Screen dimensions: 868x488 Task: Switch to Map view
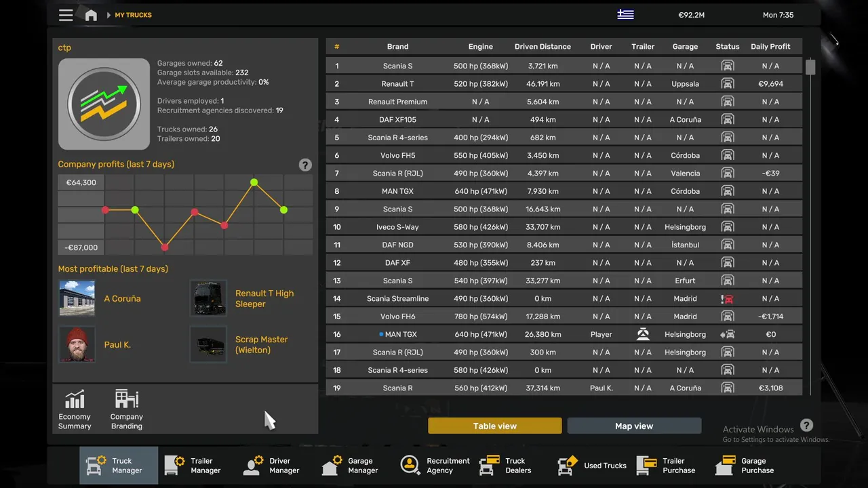tap(634, 426)
